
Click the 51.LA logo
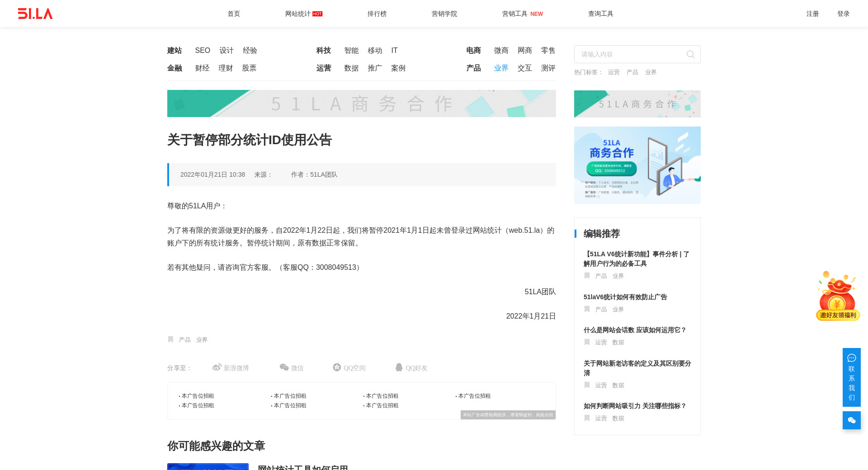point(35,14)
